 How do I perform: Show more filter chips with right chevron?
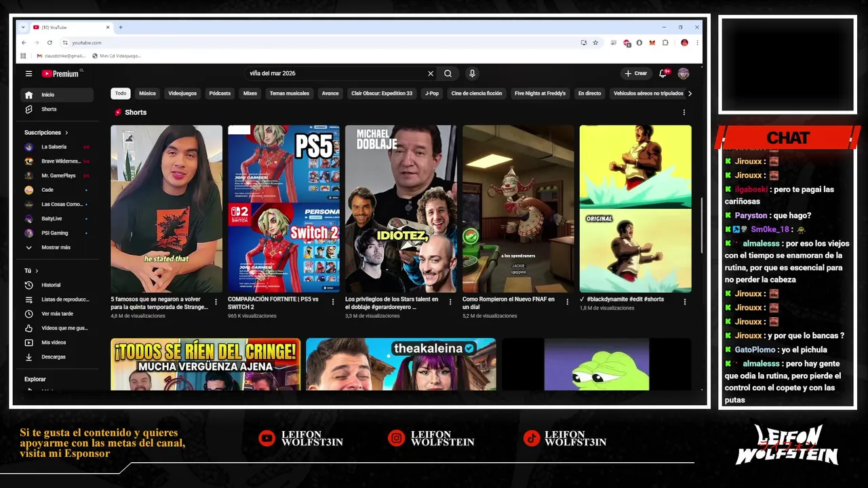(690, 94)
